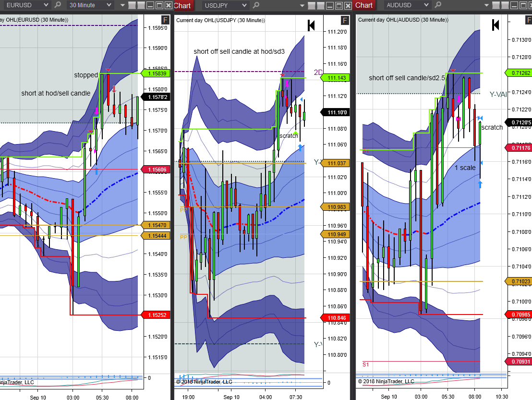Select orange 110.949 price marker
532x400 pixels.
pos(335,234)
